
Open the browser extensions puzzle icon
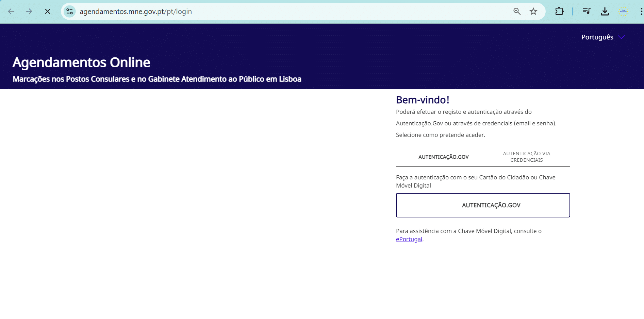pyautogui.click(x=559, y=12)
